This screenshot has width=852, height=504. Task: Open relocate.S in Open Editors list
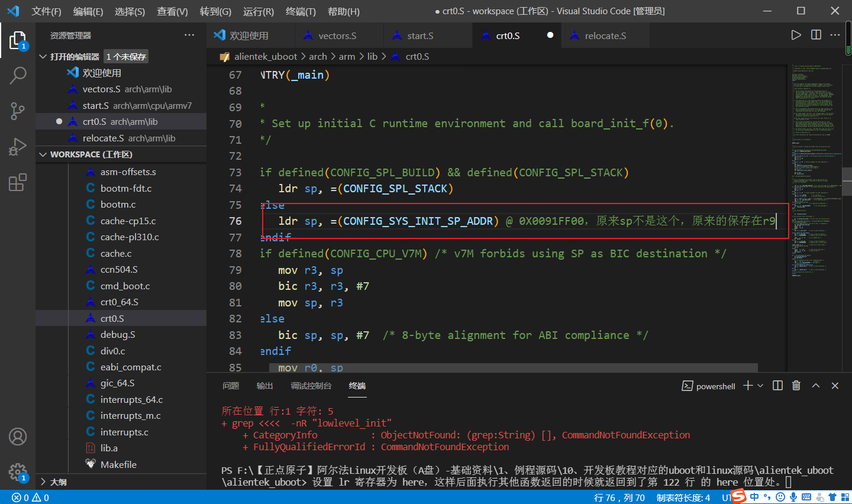coord(121,138)
